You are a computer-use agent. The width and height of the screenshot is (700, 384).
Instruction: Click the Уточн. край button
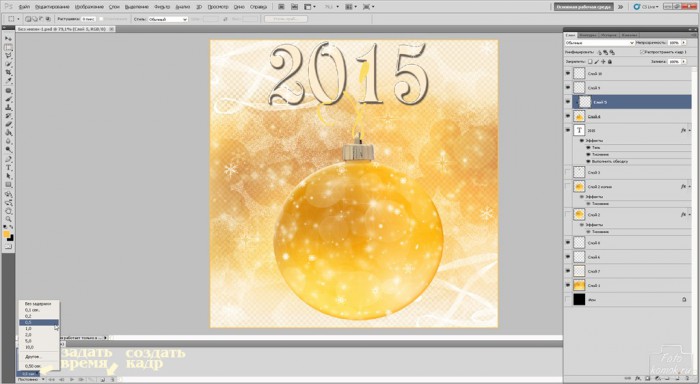point(286,19)
